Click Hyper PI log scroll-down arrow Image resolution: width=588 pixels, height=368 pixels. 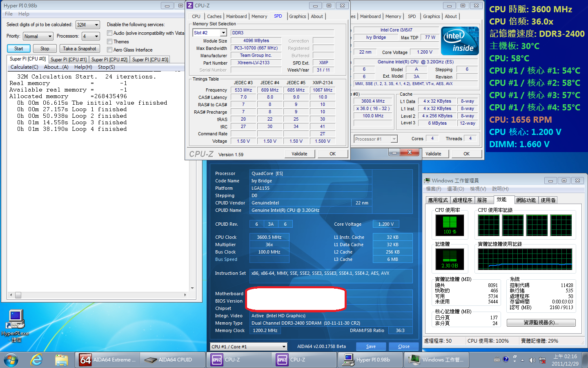click(x=192, y=288)
